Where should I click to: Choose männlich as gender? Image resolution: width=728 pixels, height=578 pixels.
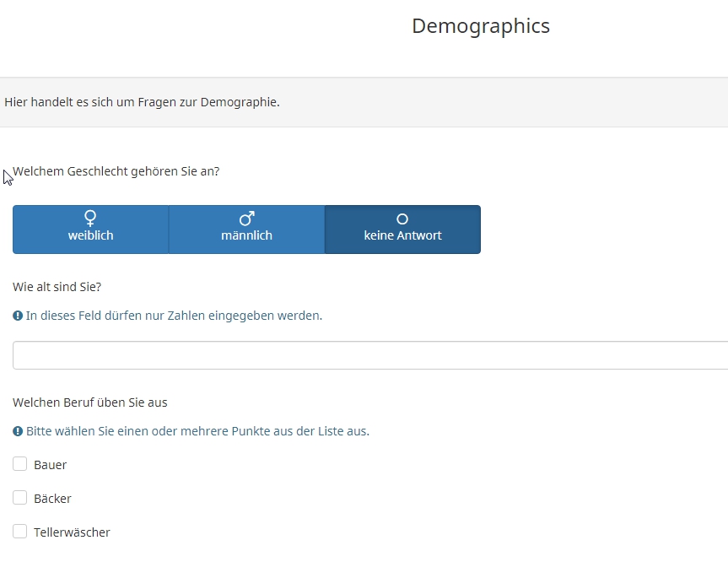pos(246,230)
